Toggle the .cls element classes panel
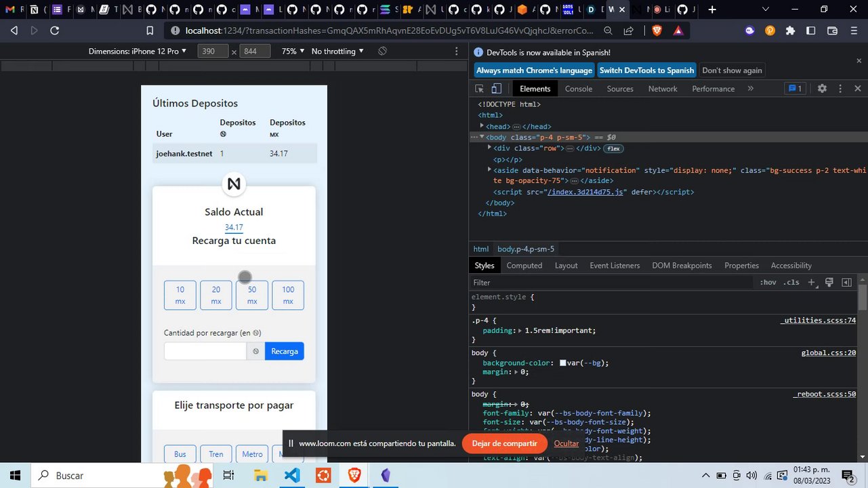 point(791,283)
